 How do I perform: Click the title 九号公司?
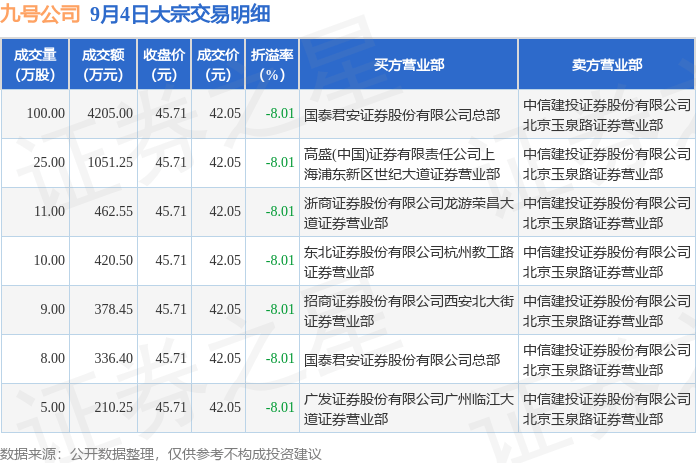coord(40,14)
